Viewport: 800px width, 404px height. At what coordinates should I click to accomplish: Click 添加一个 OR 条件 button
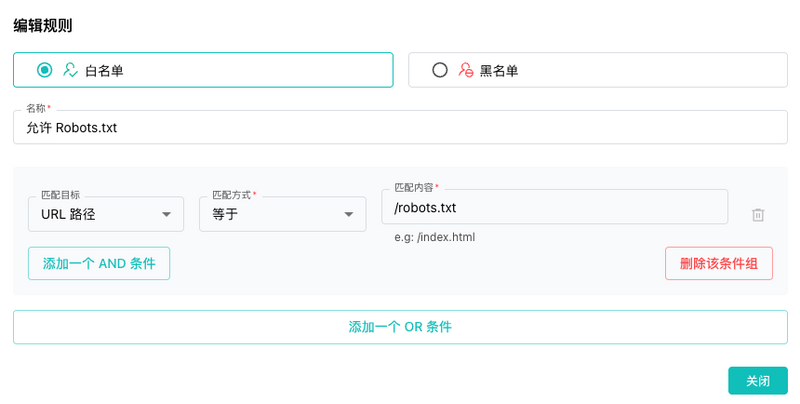400,327
